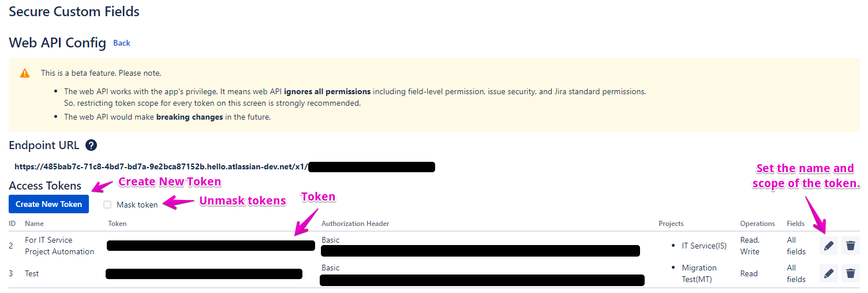Click the endpoint URL text
The height and width of the screenshot is (293, 868).
tap(161, 167)
